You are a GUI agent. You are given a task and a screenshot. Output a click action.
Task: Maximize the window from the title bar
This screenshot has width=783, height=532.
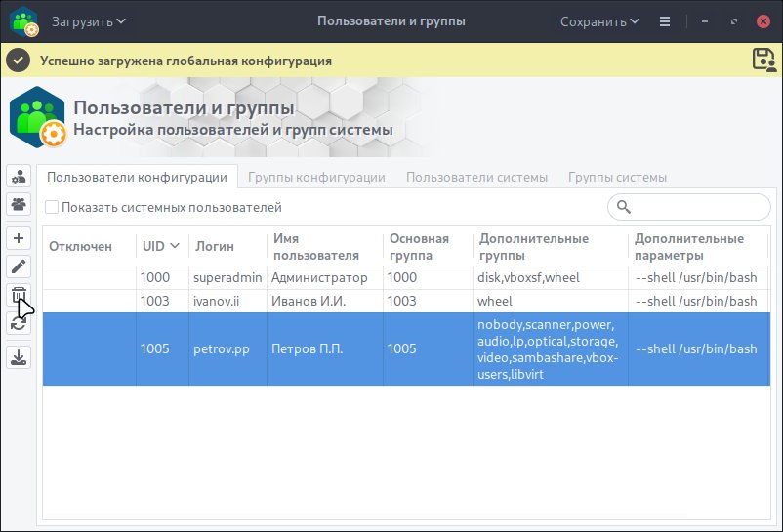[x=733, y=21]
